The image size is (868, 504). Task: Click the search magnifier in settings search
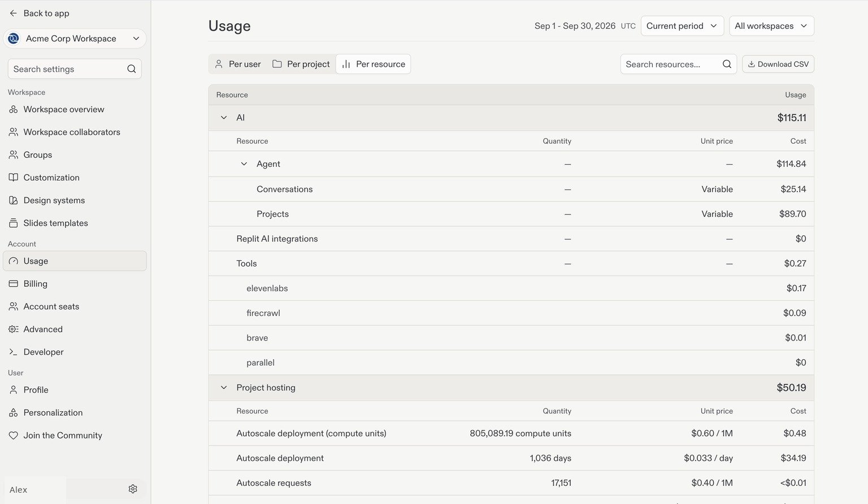coord(132,69)
